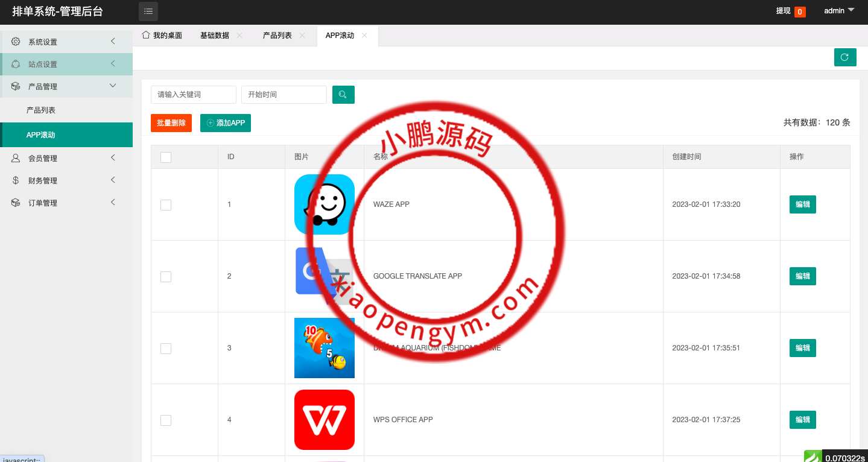Click the 添加APP button

click(x=226, y=123)
